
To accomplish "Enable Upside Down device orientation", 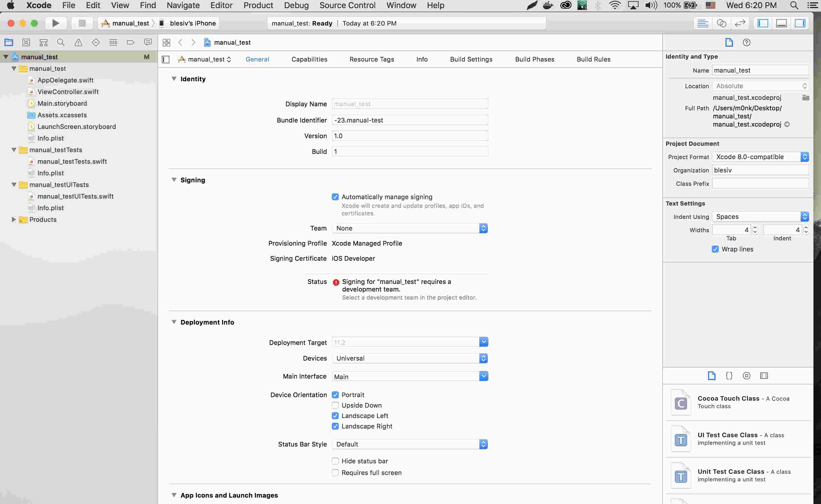I will pos(335,405).
